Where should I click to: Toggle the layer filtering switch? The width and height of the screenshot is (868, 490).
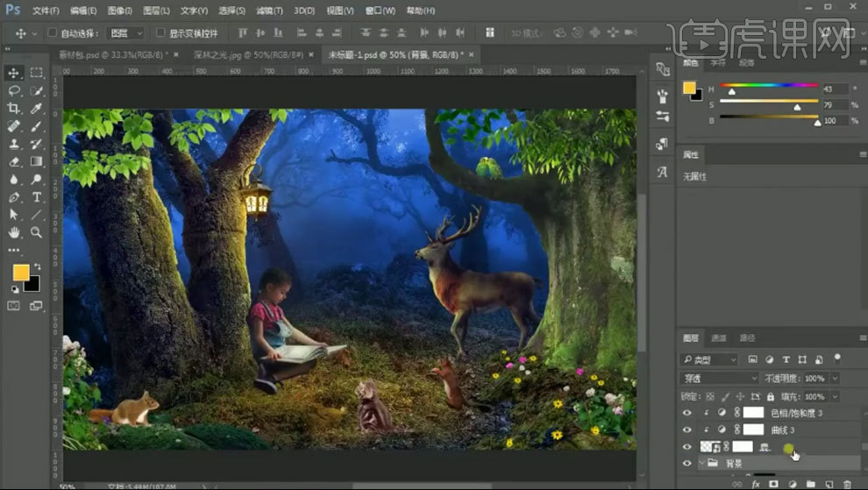pyautogui.click(x=837, y=359)
